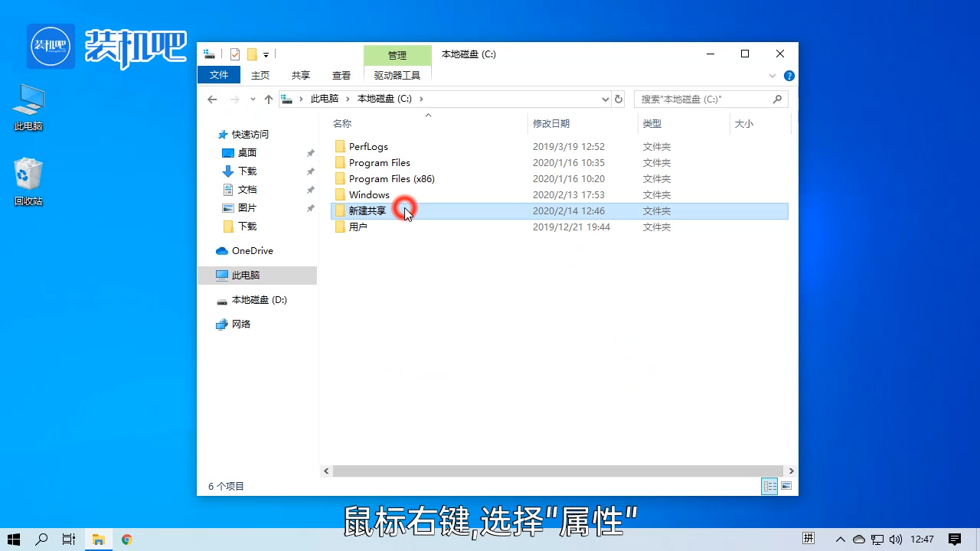The image size is (980, 551).
Task: Unpin 桌面 from quick access
Action: point(310,152)
